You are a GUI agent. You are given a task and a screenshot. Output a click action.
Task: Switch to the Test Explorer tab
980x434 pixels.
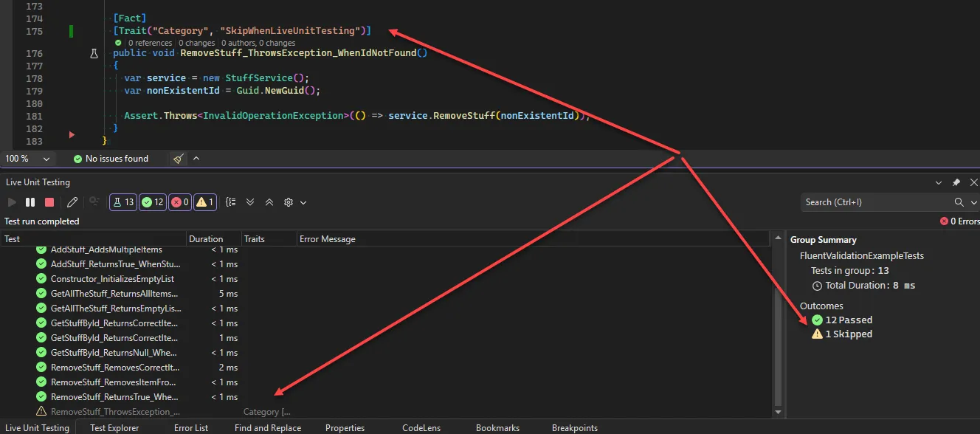point(114,427)
